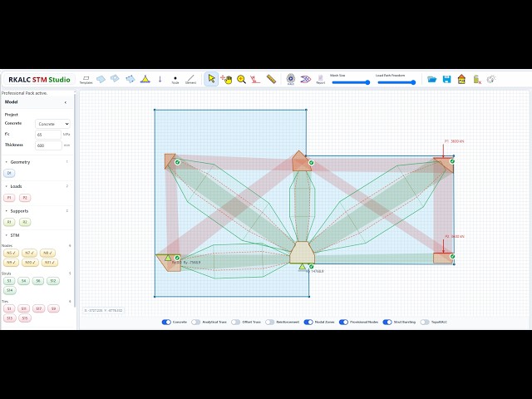Collapse the Supports section
Image resolution: width=532 pixels, height=399 pixels.
point(7,211)
